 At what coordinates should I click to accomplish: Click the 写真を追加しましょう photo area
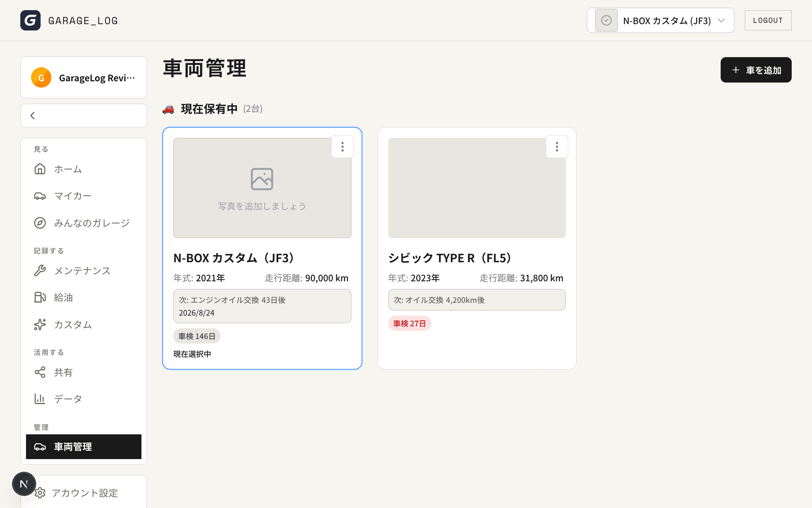(262, 188)
